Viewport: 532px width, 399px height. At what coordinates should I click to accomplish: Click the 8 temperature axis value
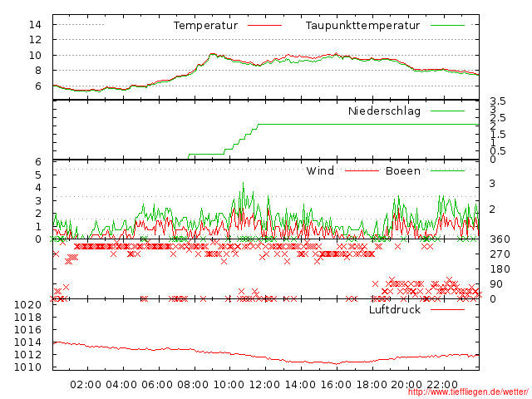pyautogui.click(x=38, y=71)
